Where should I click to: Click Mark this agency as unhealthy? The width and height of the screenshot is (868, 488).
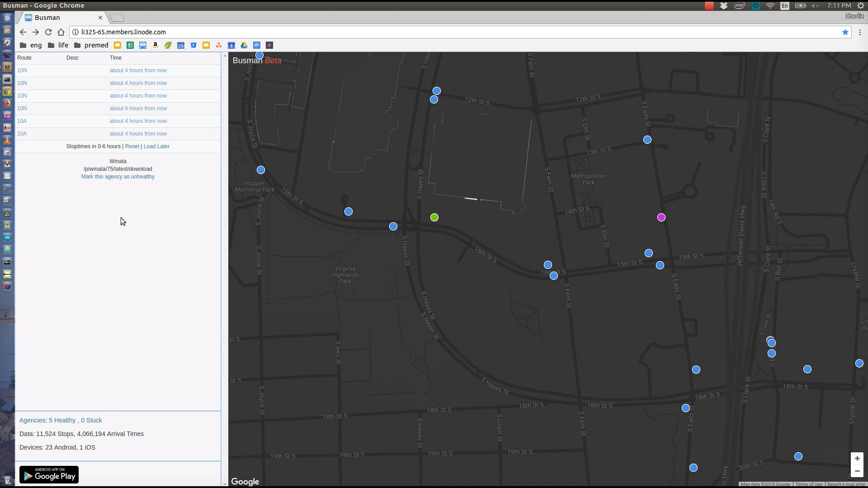tap(118, 177)
